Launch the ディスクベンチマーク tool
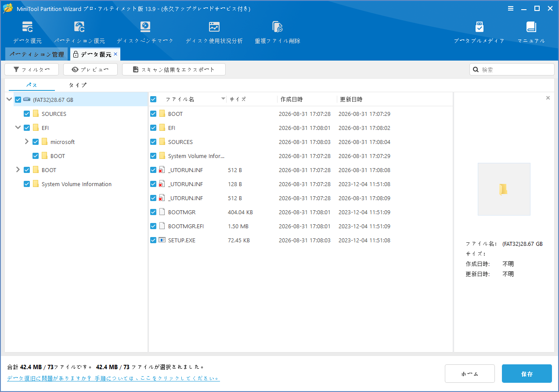The height and width of the screenshot is (392, 559). (x=145, y=32)
